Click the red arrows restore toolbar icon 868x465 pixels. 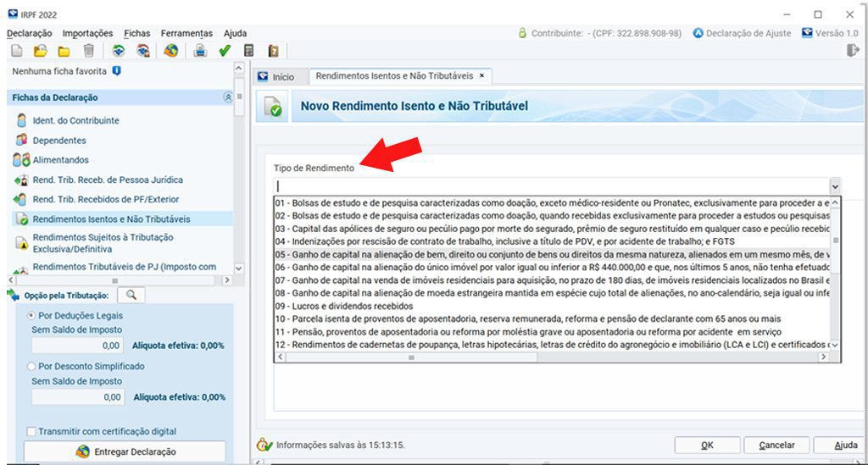coord(143,51)
